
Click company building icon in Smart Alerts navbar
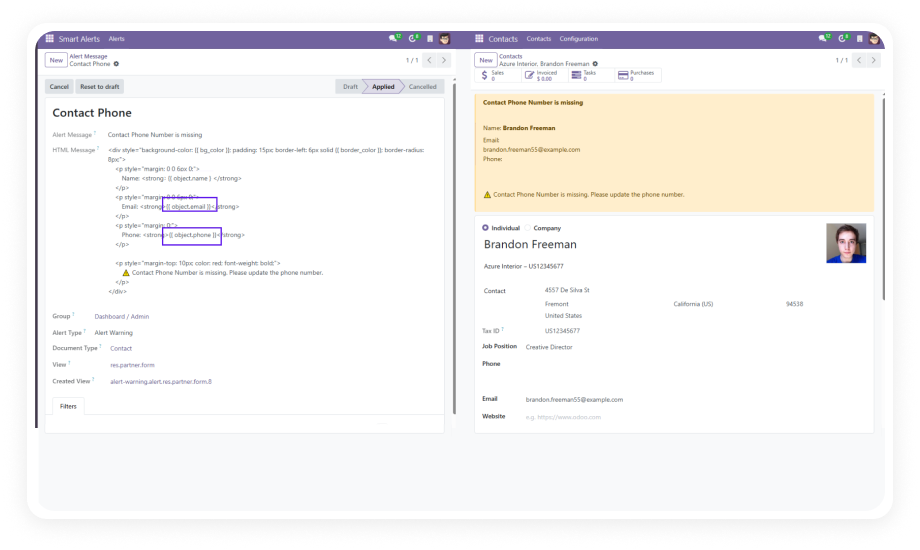pyautogui.click(x=430, y=39)
